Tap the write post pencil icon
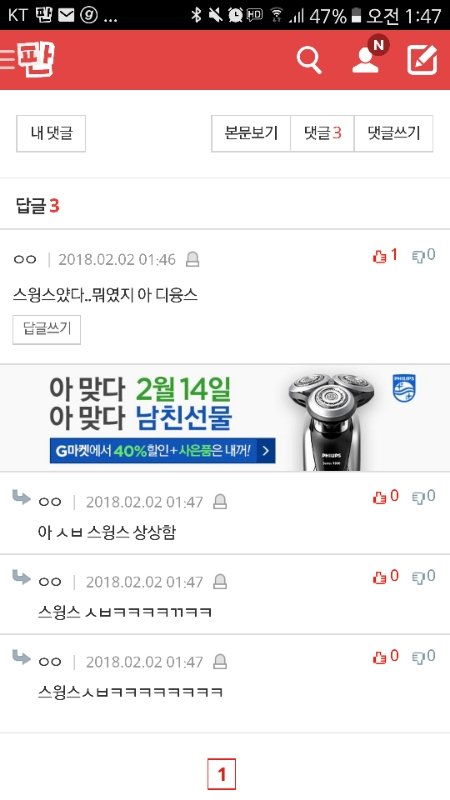This screenshot has width=450, height=800. pyautogui.click(x=422, y=60)
